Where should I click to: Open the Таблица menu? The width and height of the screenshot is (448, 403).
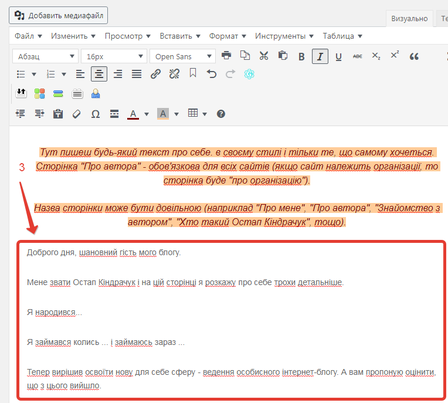pos(342,36)
